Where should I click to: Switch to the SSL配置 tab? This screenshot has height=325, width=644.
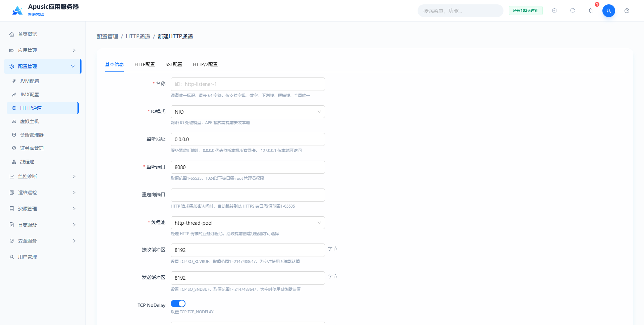tap(174, 64)
